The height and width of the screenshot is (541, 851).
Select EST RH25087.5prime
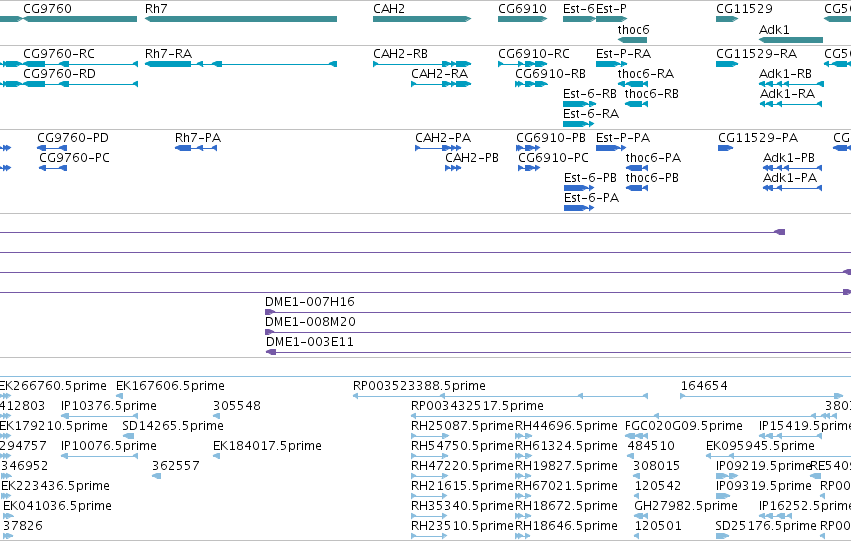click(430, 436)
